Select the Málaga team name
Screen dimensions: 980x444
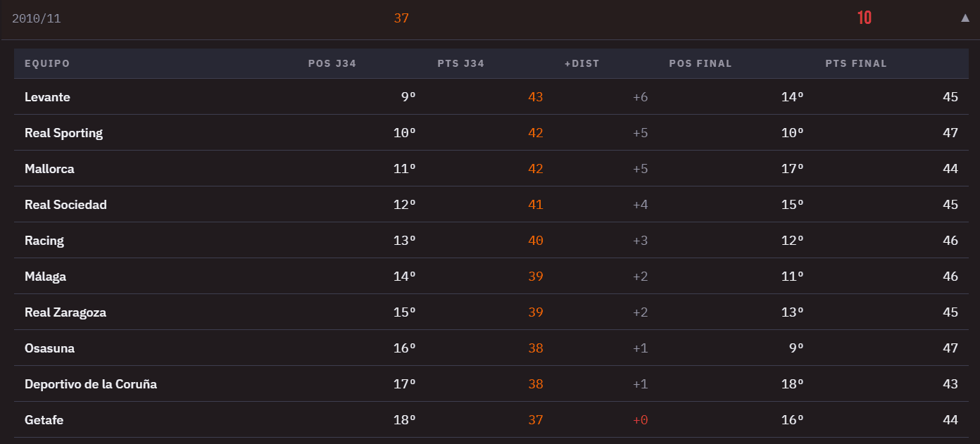point(45,277)
